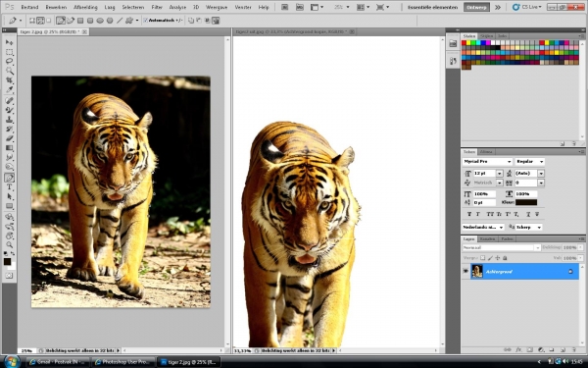
Task: Toggle the Automatisch +/- checkbox
Action: tap(145, 21)
